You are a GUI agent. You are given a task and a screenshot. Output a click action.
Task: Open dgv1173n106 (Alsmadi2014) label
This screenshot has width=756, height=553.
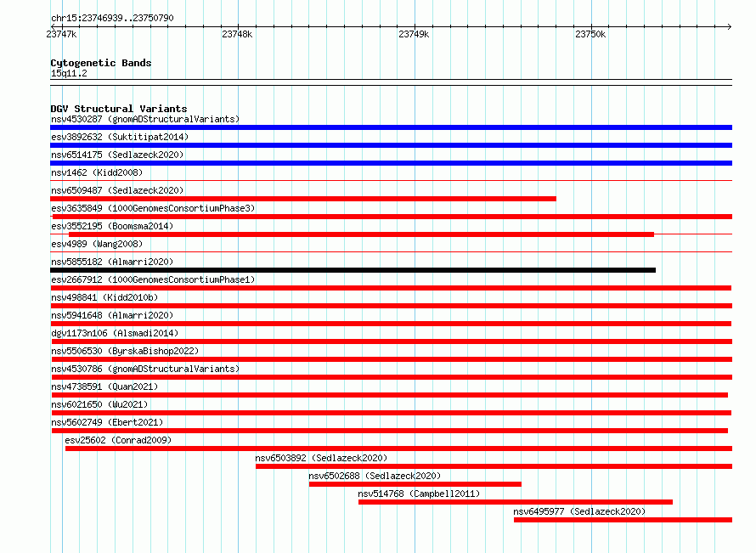115,333
